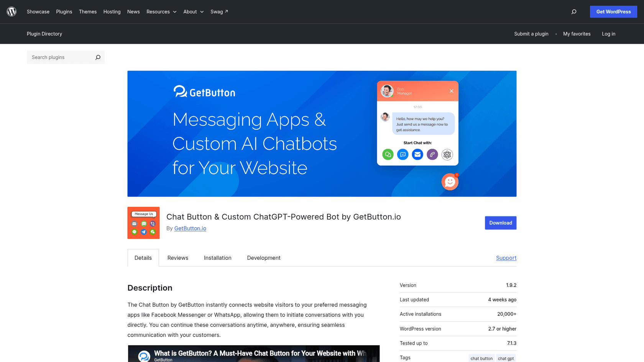Switch to the Details tab
Screen dimensions: 644x362
pos(143,258)
